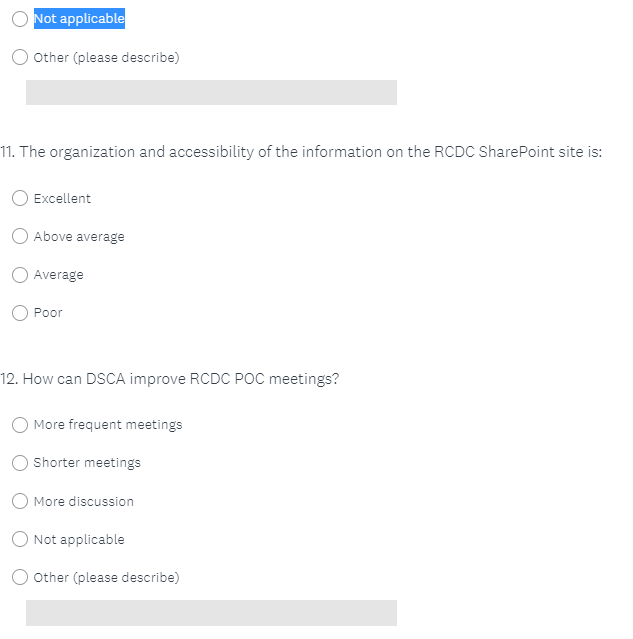Choose the 'Shorter meetings' radio option
Screen dimensions: 633x639
[20, 463]
